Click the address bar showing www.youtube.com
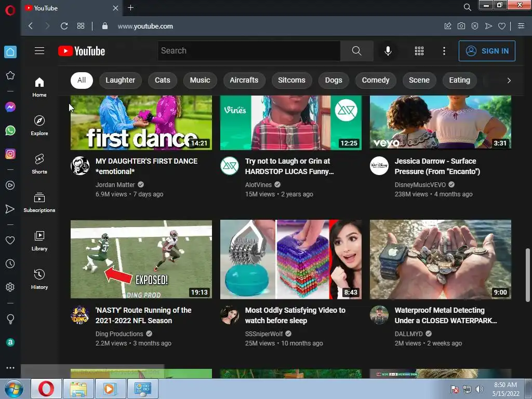The width and height of the screenshot is (532, 399). [x=145, y=26]
